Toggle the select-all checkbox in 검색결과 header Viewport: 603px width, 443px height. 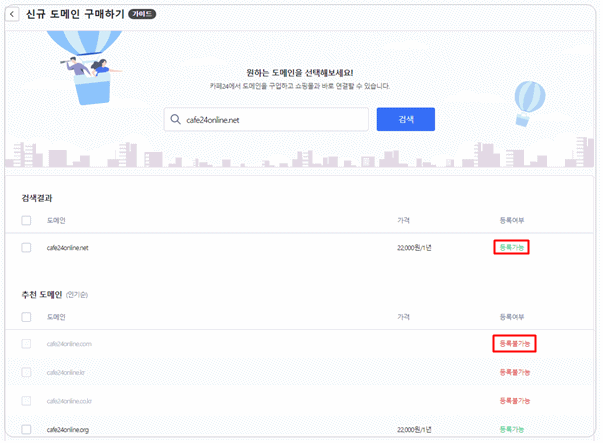click(x=26, y=220)
